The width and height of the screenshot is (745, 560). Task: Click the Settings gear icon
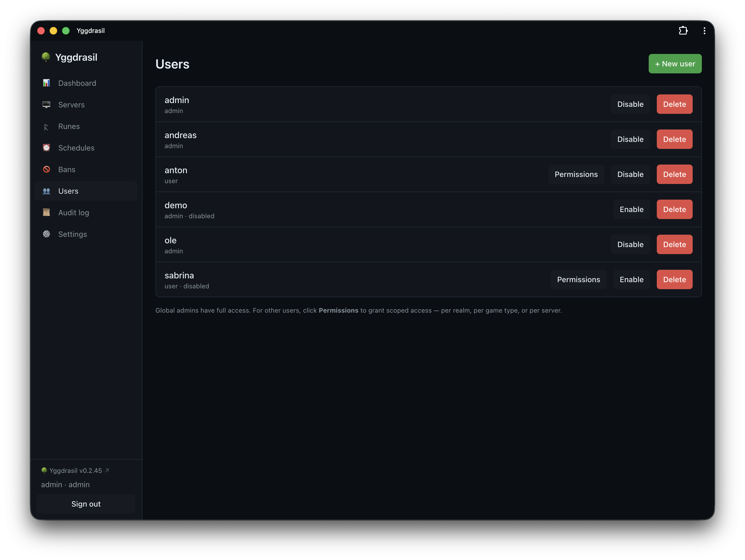pyautogui.click(x=46, y=234)
